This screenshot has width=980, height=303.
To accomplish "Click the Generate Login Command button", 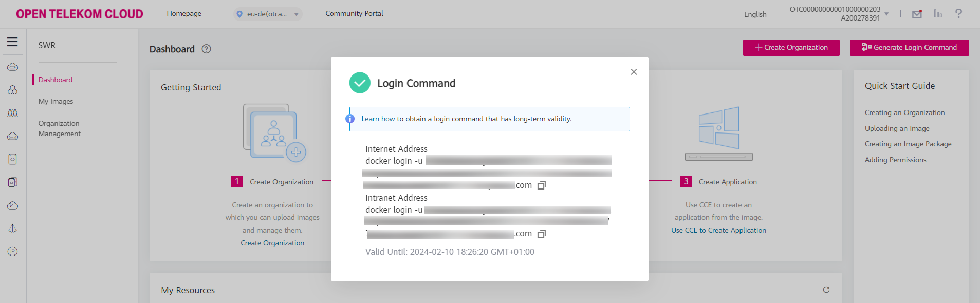I will tap(909, 47).
